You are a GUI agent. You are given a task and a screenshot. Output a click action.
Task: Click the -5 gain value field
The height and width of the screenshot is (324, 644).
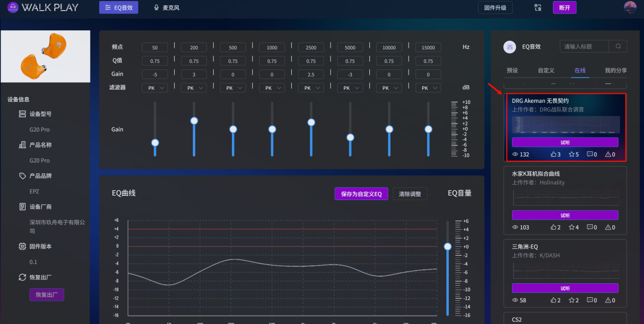pyautogui.click(x=155, y=75)
